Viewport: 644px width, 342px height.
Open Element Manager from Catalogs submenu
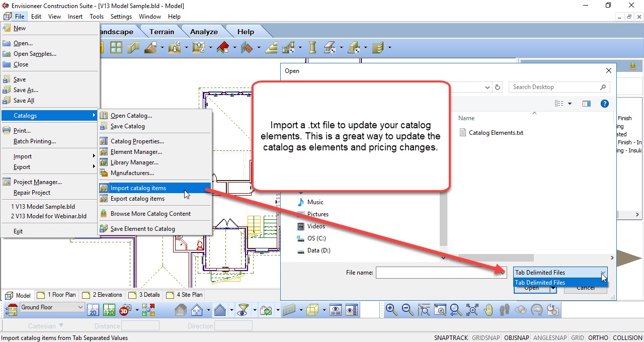154,152
